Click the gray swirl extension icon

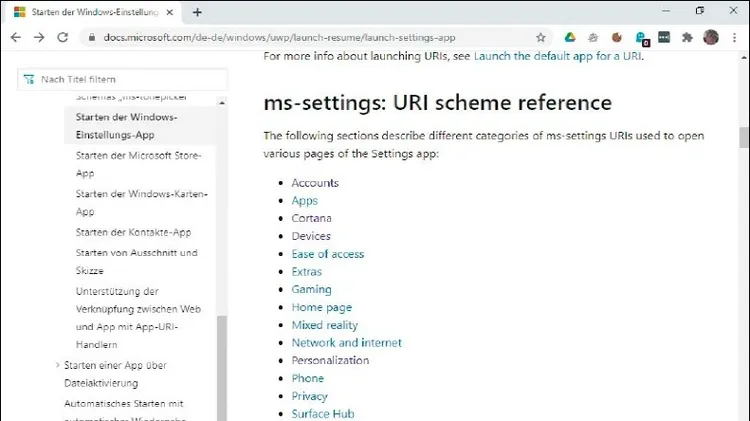pos(593,37)
